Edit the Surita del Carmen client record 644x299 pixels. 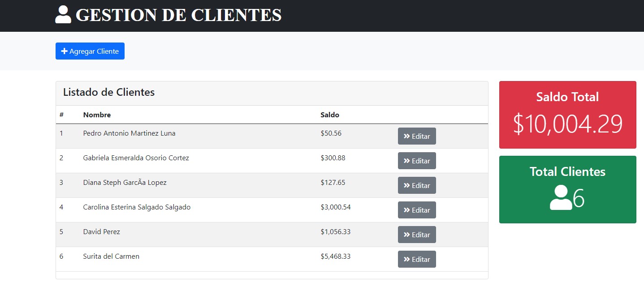[x=416, y=259]
